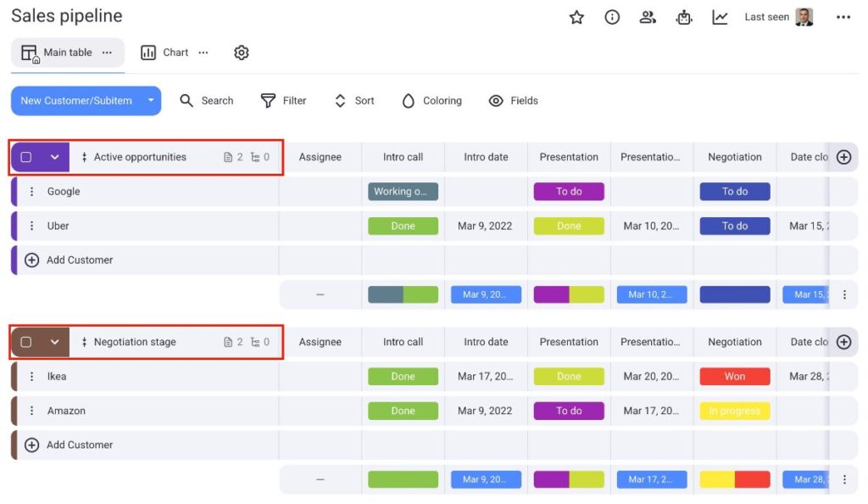The width and height of the screenshot is (868, 504).
Task: Collapse the Negotiation stage group
Action: pos(55,342)
